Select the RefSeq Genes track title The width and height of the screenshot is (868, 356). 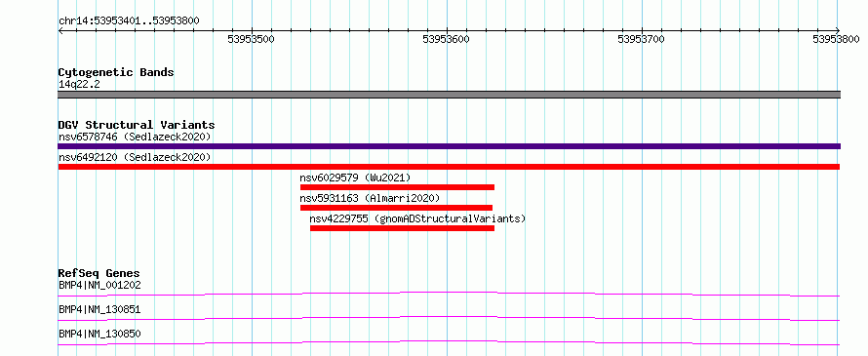pos(99,273)
